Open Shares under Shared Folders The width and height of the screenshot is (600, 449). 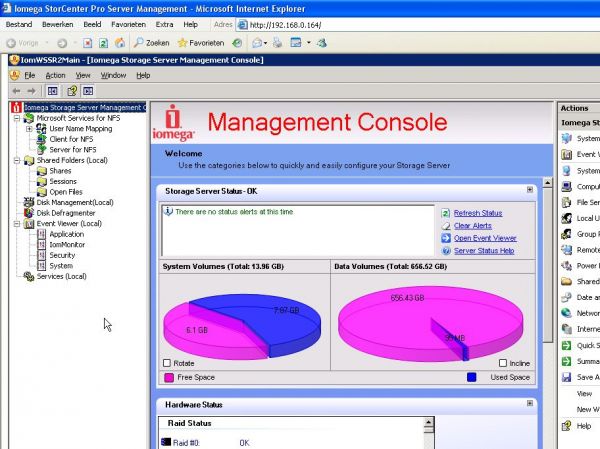[x=60, y=171]
